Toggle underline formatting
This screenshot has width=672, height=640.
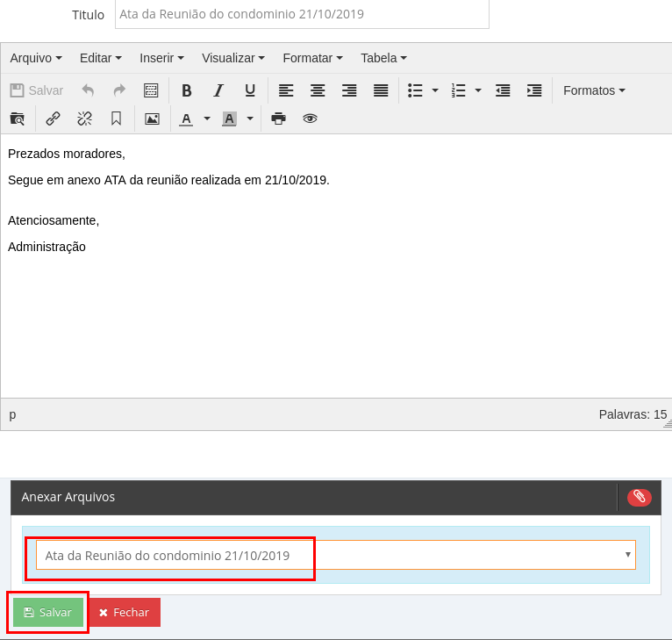250,90
